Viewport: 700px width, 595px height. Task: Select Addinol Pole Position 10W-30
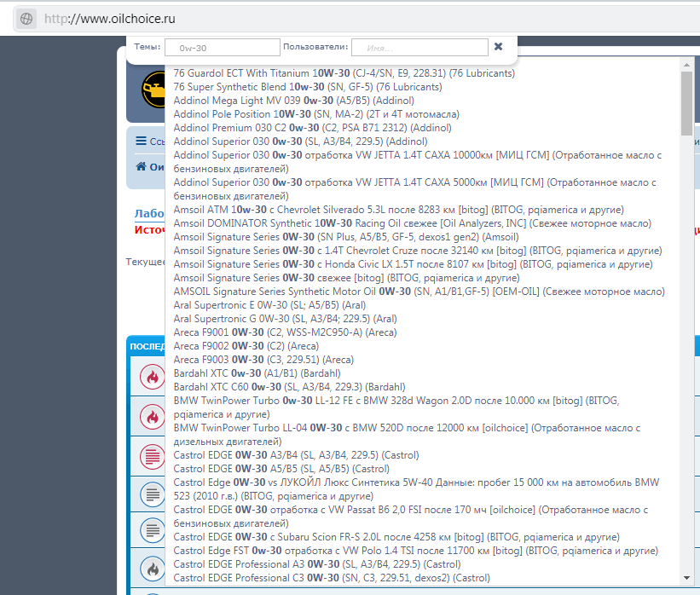[x=316, y=114]
